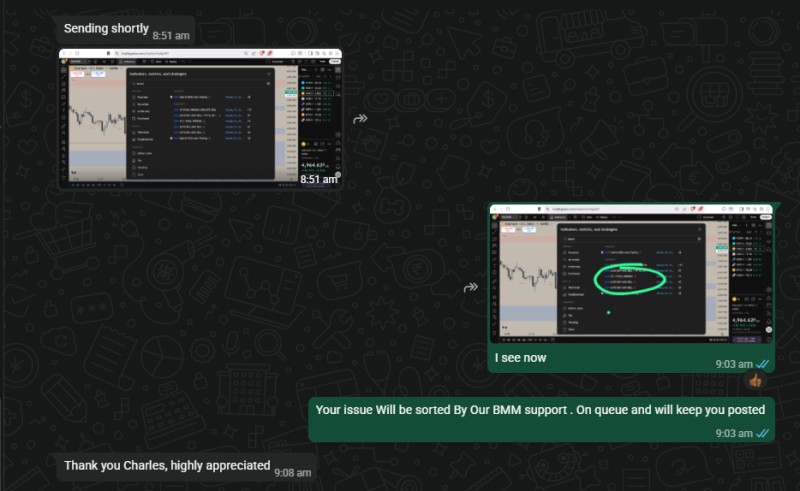This screenshot has width=800, height=491.
Task: Open the sent screenshot with green circle annotation
Action: (631, 274)
